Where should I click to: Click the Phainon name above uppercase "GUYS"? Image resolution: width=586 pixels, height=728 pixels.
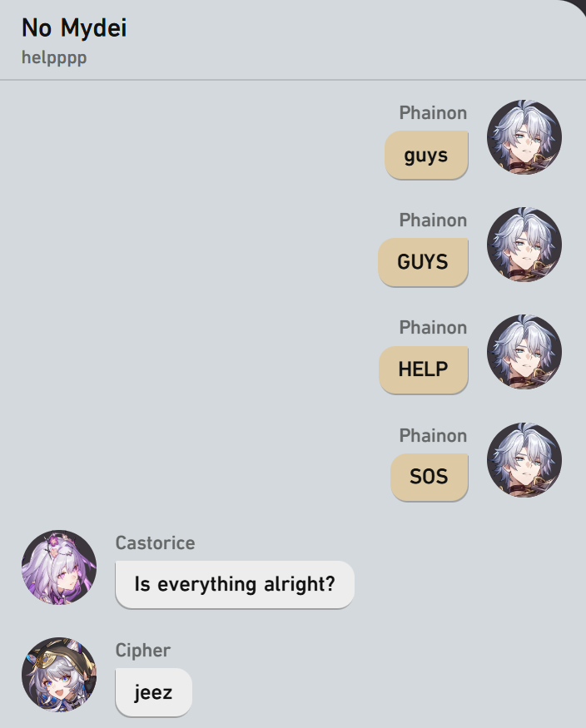433,220
